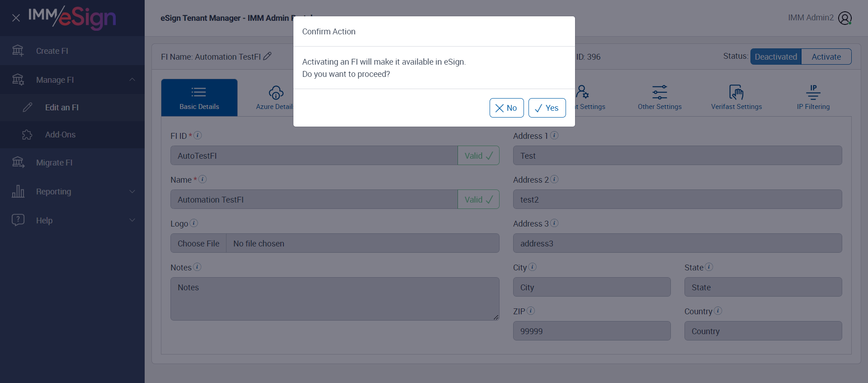Click the info icon beside Address 1
Image resolution: width=868 pixels, height=383 pixels.
click(x=554, y=135)
